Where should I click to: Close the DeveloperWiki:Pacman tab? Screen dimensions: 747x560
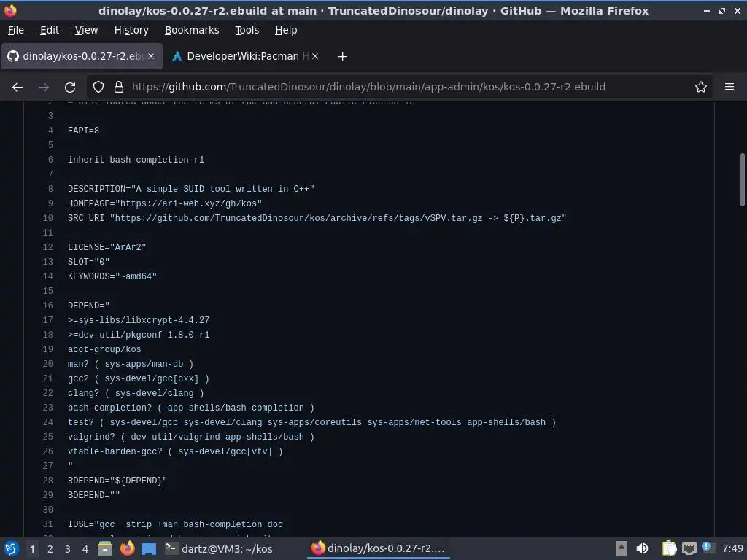[315, 56]
